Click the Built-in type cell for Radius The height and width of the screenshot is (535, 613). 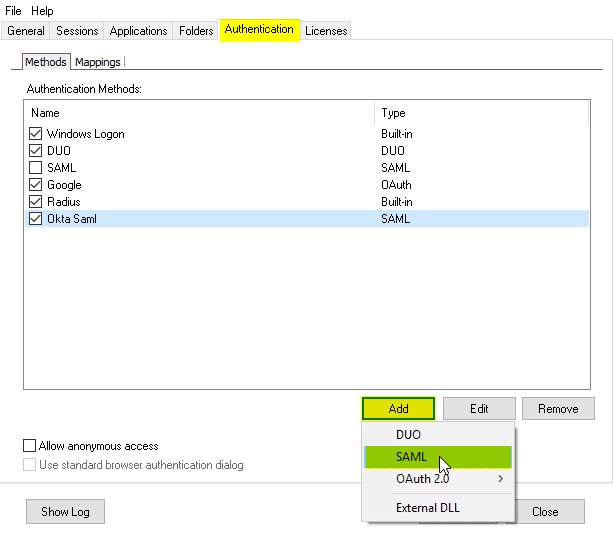pyautogui.click(x=397, y=202)
